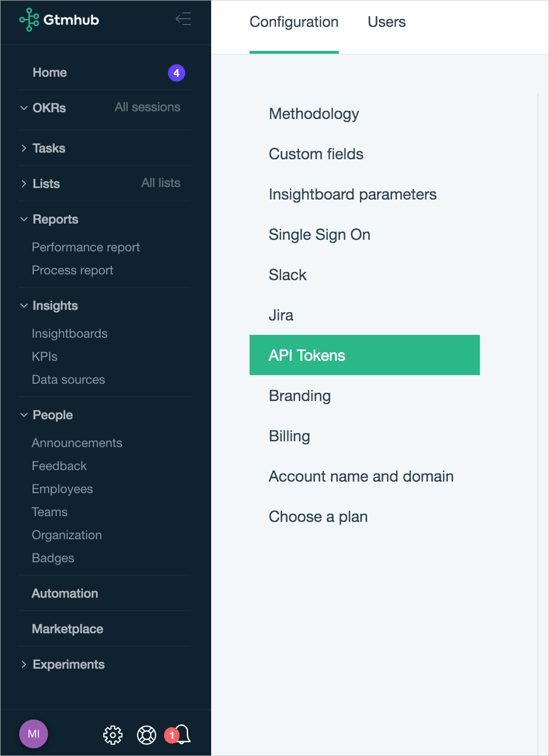Image resolution: width=549 pixels, height=756 pixels.
Task: Open Slack integration settings
Action: (x=287, y=275)
